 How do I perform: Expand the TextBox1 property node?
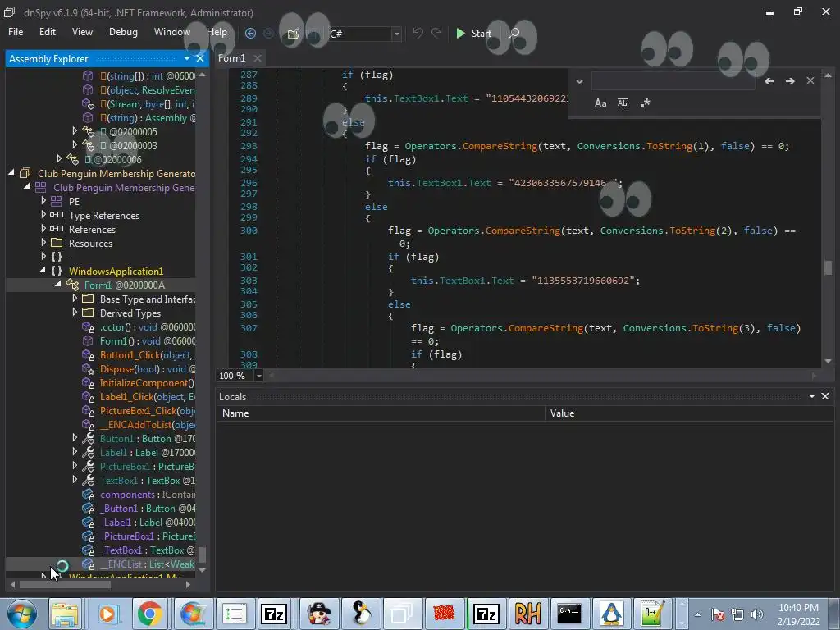(75, 479)
